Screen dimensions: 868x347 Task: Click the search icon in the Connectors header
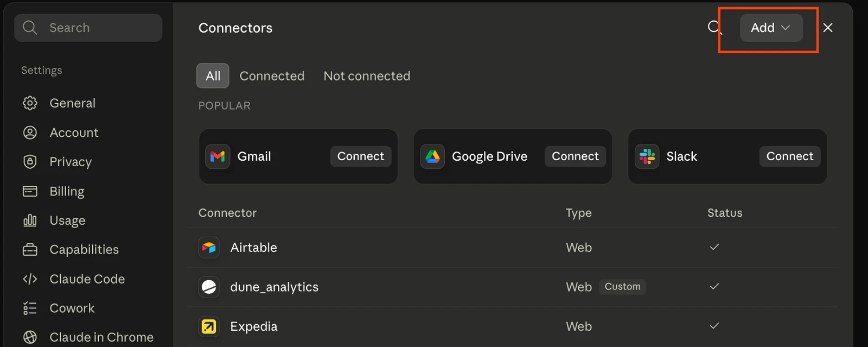pyautogui.click(x=714, y=27)
